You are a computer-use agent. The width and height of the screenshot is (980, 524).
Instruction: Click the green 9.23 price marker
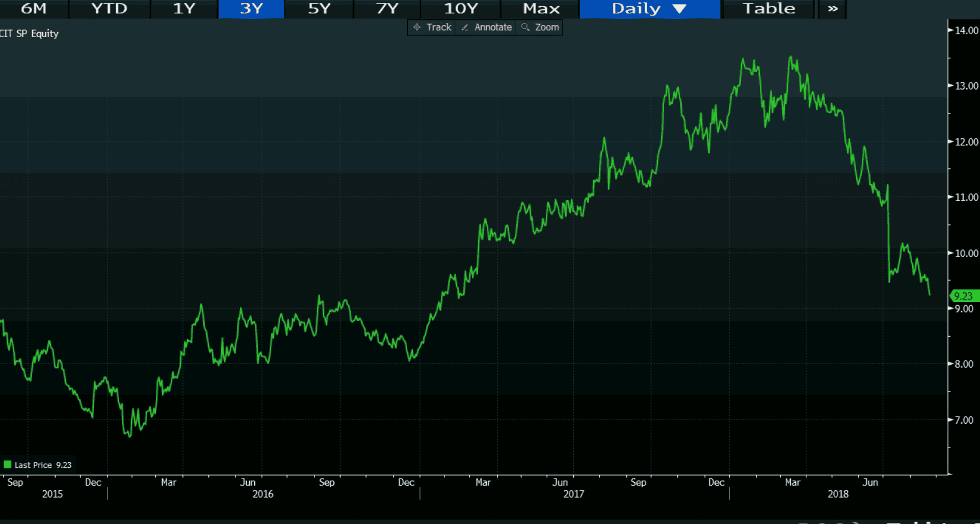click(x=963, y=296)
